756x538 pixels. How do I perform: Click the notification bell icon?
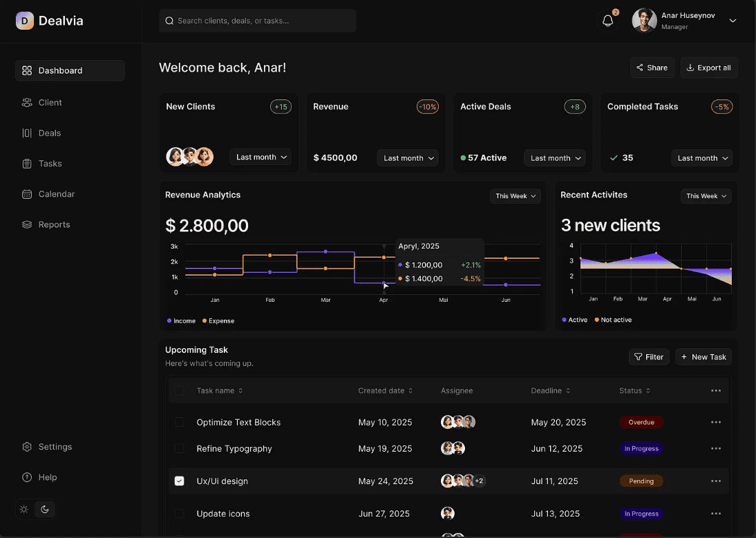pyautogui.click(x=607, y=21)
